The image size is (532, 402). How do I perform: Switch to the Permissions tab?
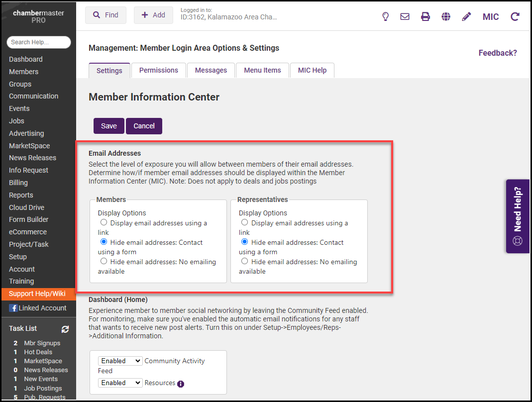point(158,70)
